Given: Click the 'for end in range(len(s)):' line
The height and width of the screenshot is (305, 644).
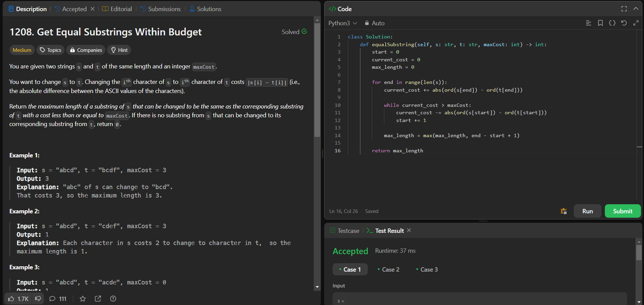Looking at the screenshot, I should [x=409, y=82].
